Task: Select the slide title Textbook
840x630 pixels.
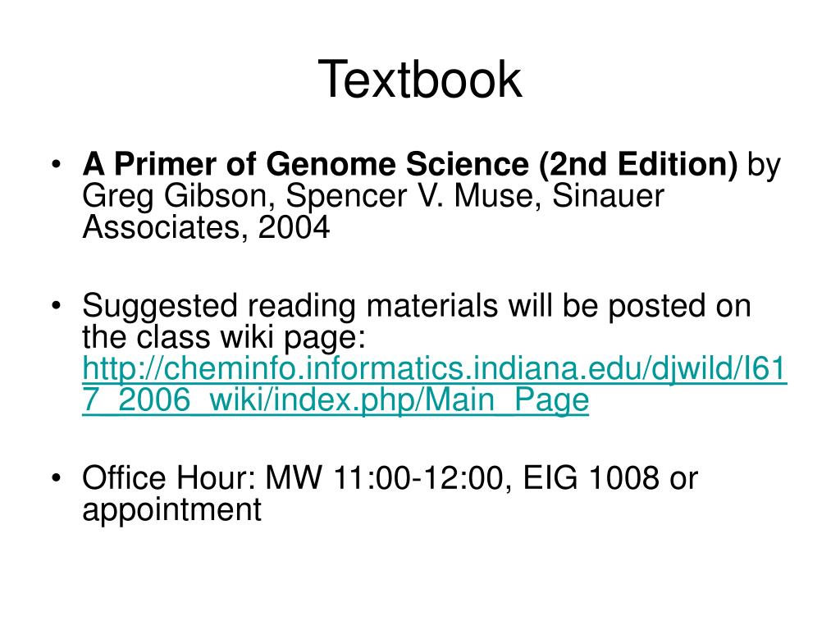Action: 419,80
